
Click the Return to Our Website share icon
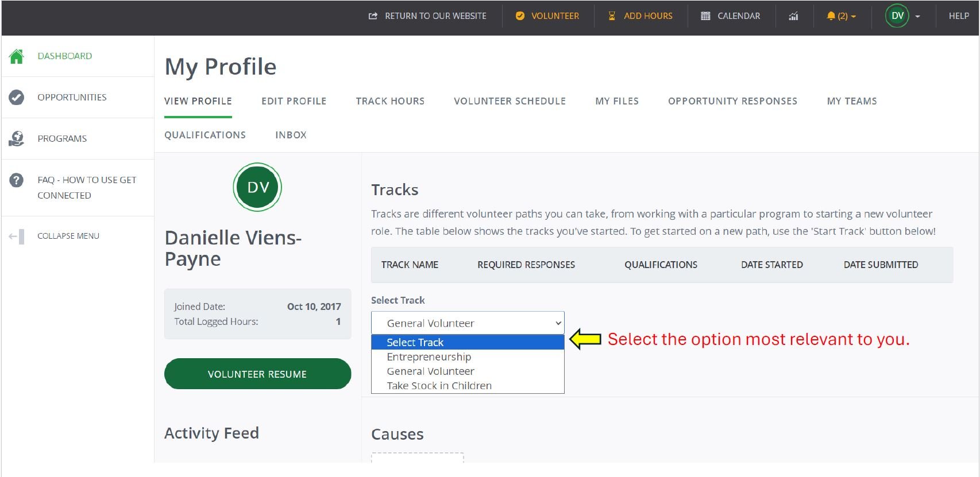click(373, 16)
